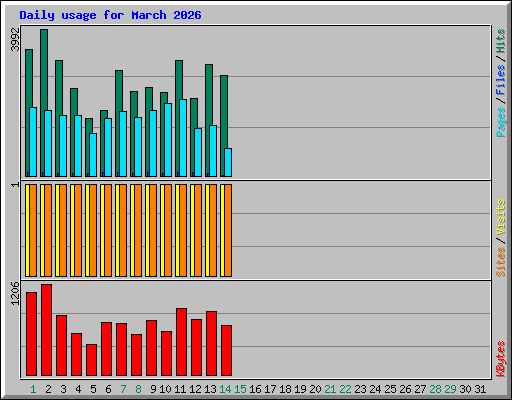Viewport: 512px width, 400px height.
Task: Click the 3992 hits axis value
Action: point(15,39)
